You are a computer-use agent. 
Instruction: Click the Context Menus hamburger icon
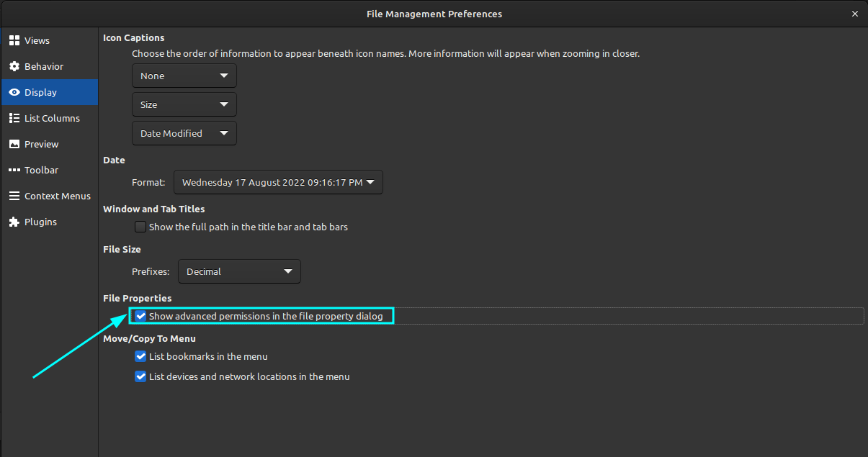[14, 196]
